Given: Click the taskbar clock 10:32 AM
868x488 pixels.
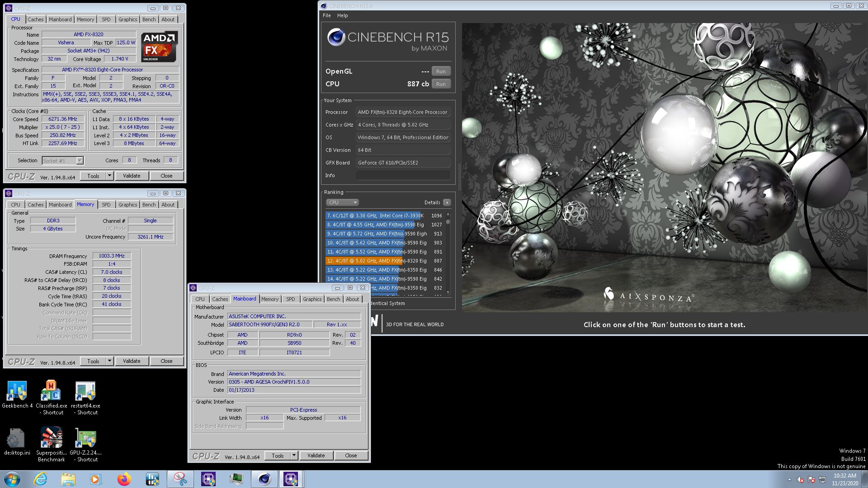Looking at the screenshot, I should [x=844, y=476].
